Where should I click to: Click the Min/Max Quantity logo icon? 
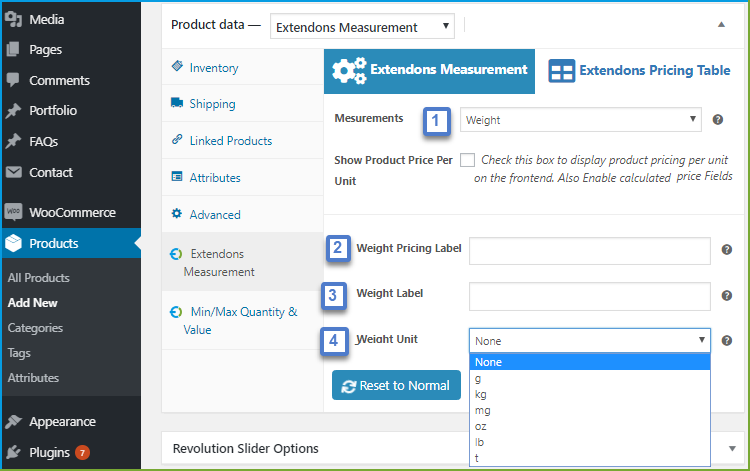click(x=176, y=312)
